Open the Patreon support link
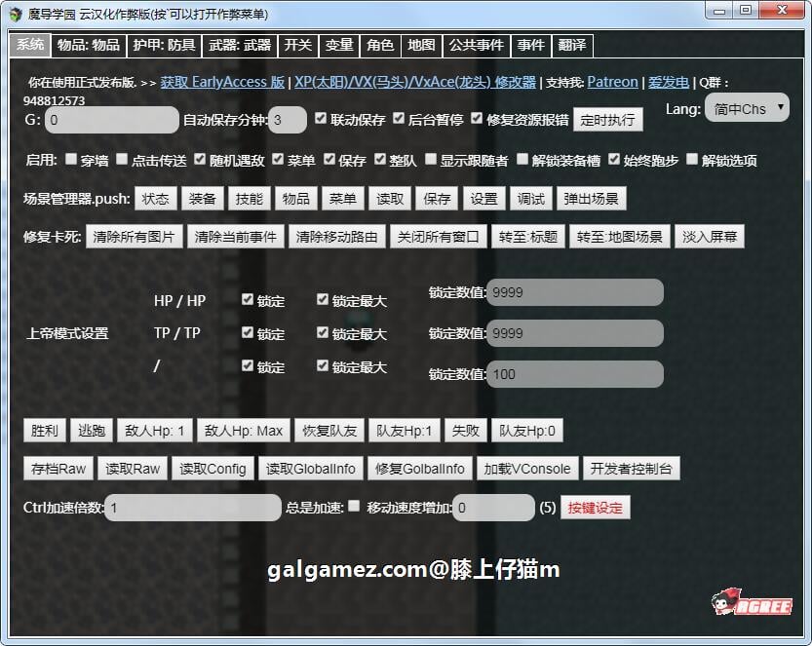Screen dimensions: 812x646 [613, 82]
